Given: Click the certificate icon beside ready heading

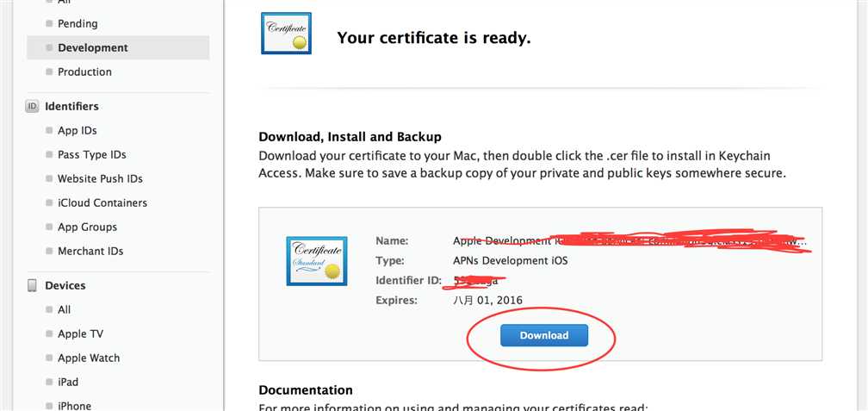Looking at the screenshot, I should (286, 34).
